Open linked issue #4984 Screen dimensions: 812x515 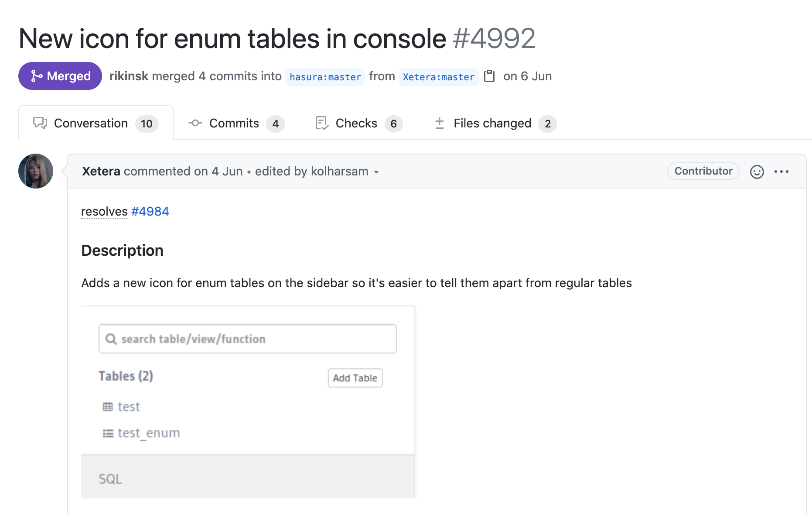point(150,211)
